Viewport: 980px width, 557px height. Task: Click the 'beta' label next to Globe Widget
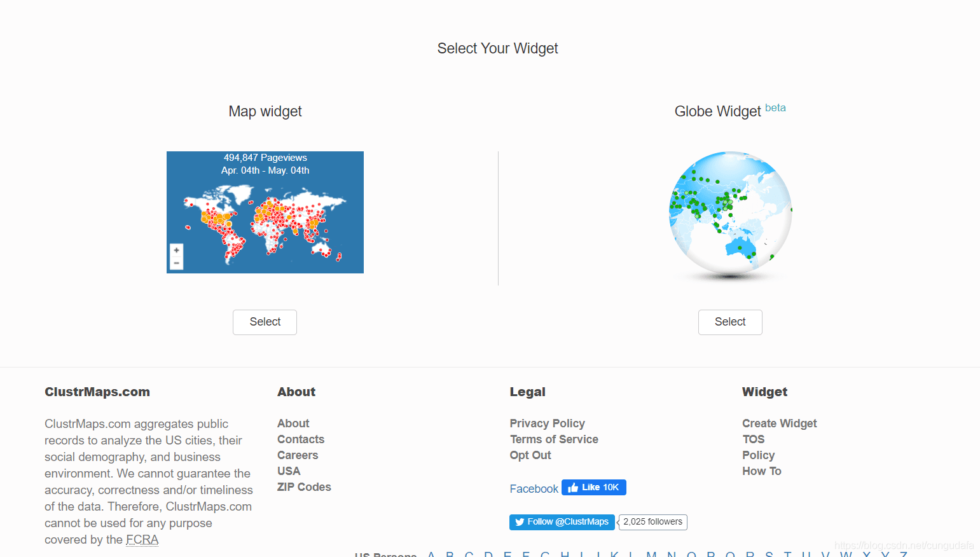click(x=775, y=108)
